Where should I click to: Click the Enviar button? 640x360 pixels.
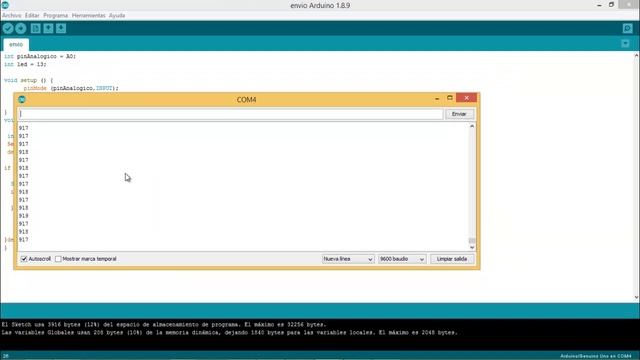click(459, 114)
